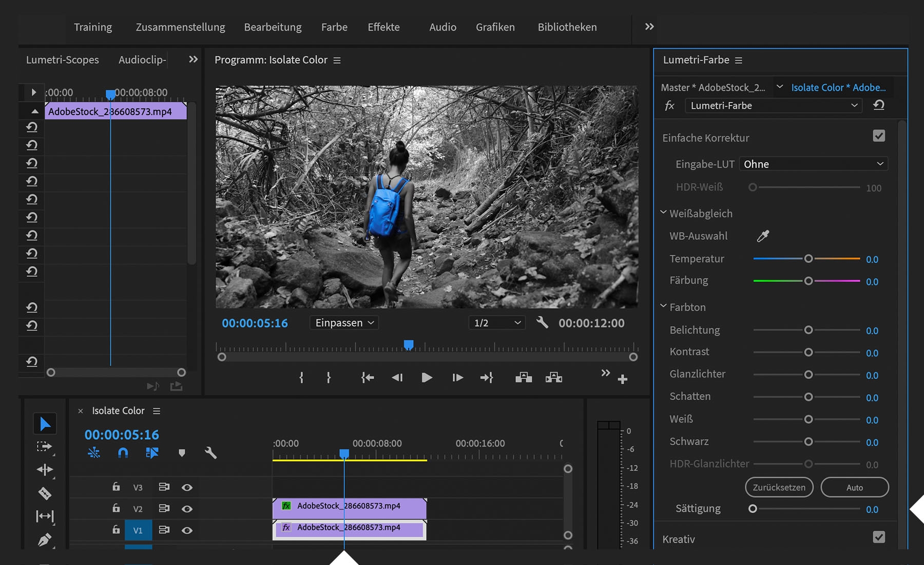Viewport: 924px width, 565px height.
Task: Click the Auto color correction button
Action: tap(855, 487)
